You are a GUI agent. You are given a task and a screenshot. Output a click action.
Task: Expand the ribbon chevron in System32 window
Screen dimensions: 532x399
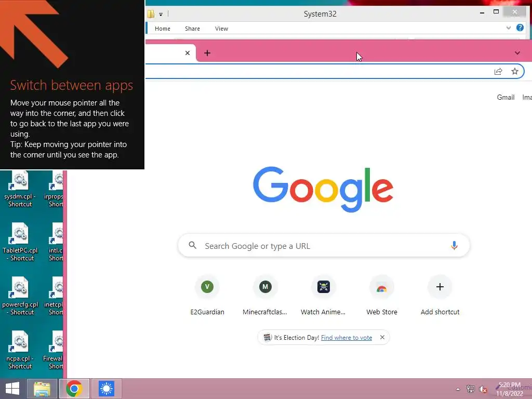(508, 28)
